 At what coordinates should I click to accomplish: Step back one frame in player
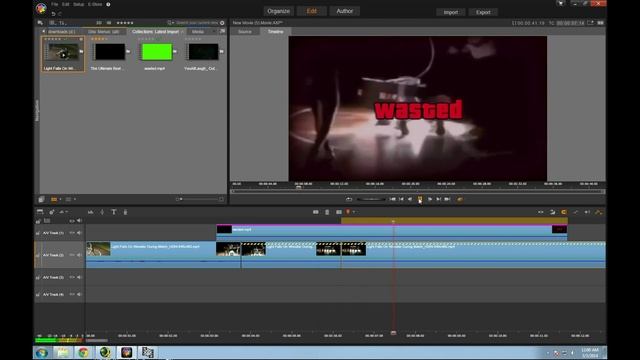pyautogui.click(x=410, y=199)
